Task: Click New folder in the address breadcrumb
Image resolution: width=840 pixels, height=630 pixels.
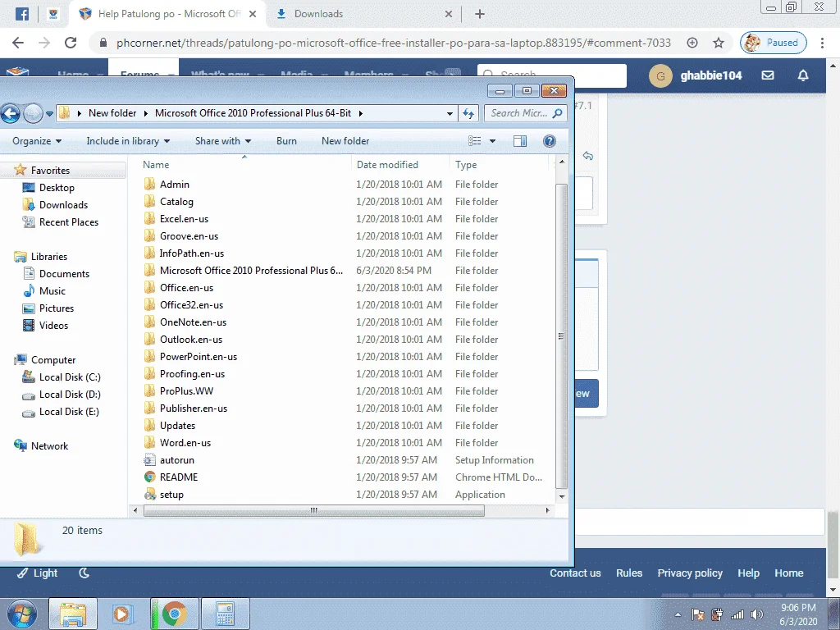Action: click(x=112, y=113)
